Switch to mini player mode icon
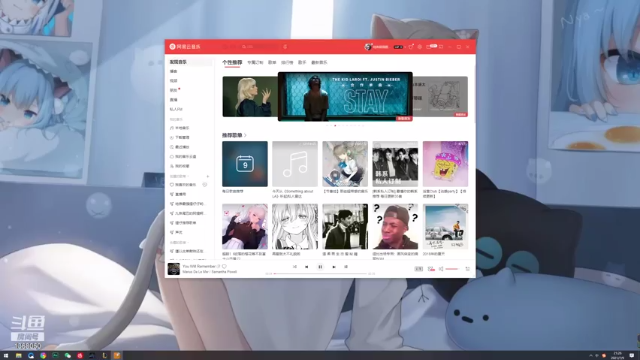The image size is (640, 360). 441,47
